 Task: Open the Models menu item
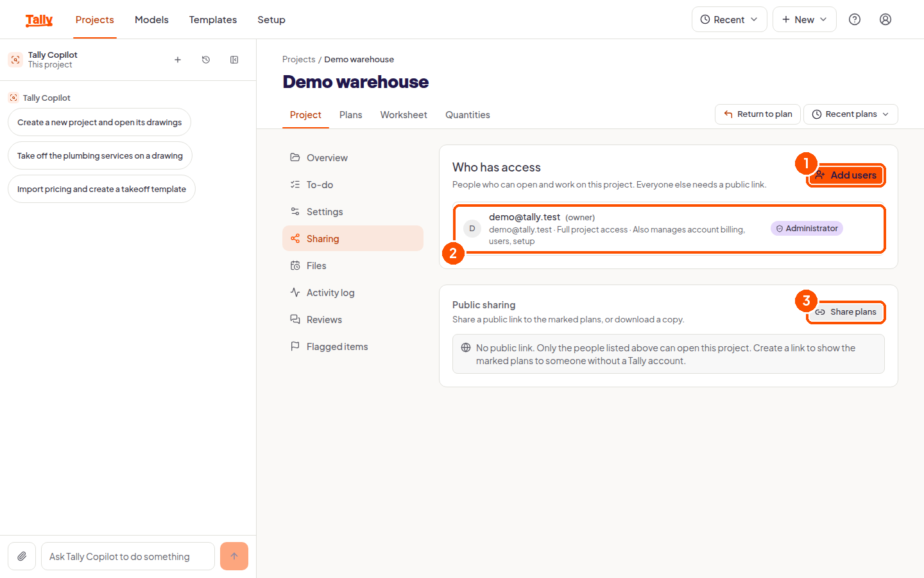[151, 20]
